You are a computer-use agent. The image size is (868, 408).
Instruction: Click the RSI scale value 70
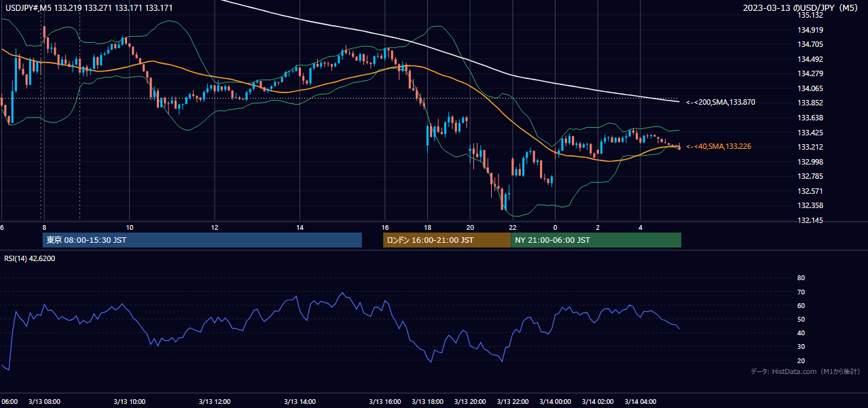801,292
